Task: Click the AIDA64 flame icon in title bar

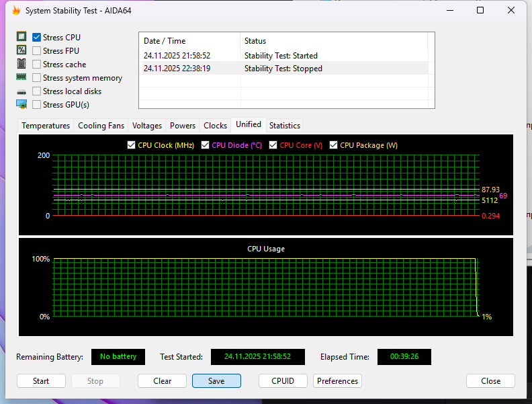Action: [x=16, y=11]
